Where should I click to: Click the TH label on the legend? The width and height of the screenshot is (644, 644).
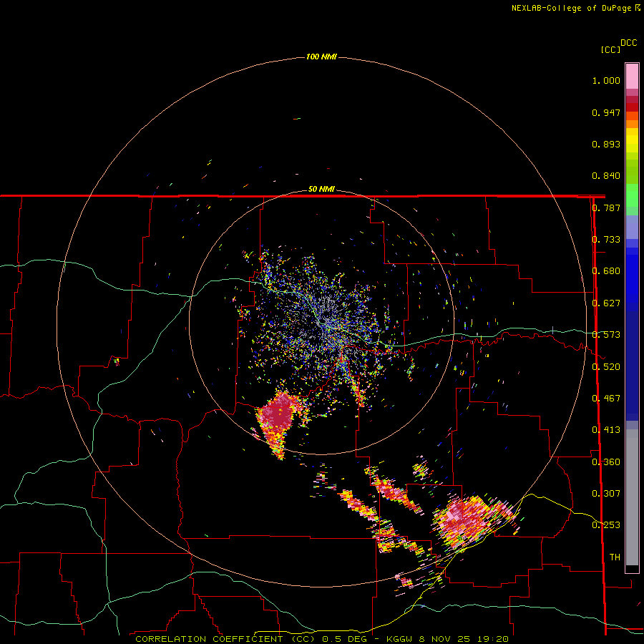click(615, 557)
